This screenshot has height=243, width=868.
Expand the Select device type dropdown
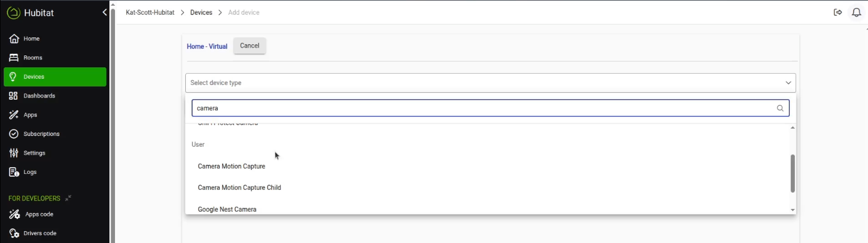[491, 83]
